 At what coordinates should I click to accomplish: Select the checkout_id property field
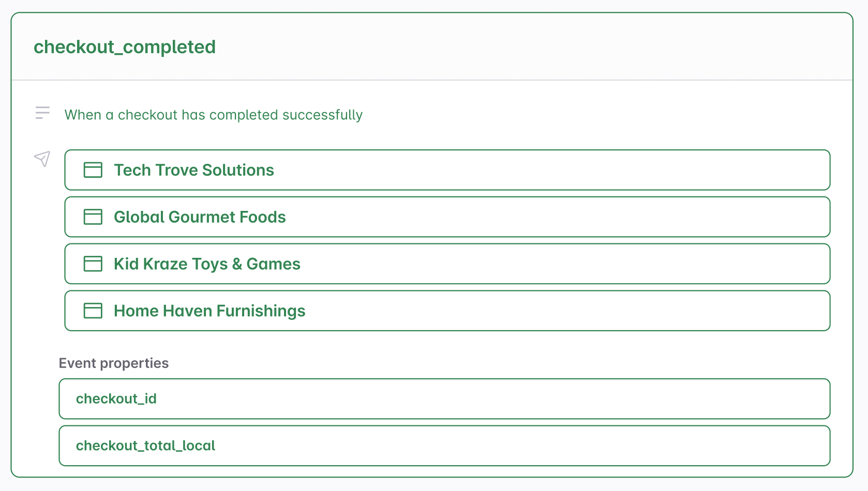click(x=445, y=398)
